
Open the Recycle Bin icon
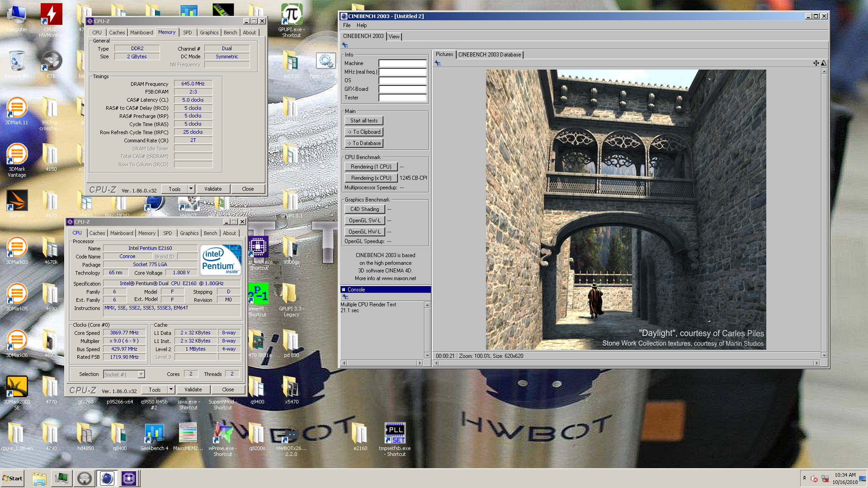pyautogui.click(x=17, y=65)
